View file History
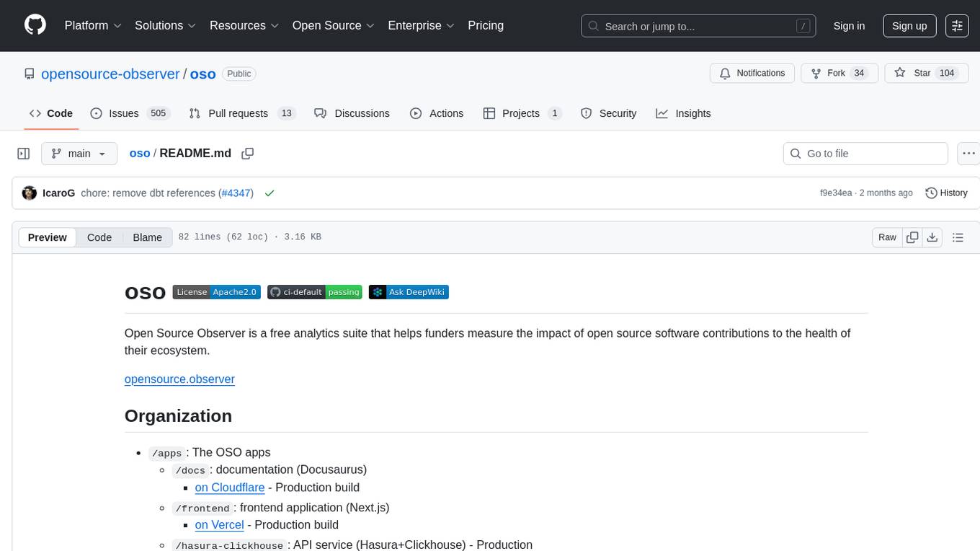Screen dimensions: 980x551 pos(946,193)
